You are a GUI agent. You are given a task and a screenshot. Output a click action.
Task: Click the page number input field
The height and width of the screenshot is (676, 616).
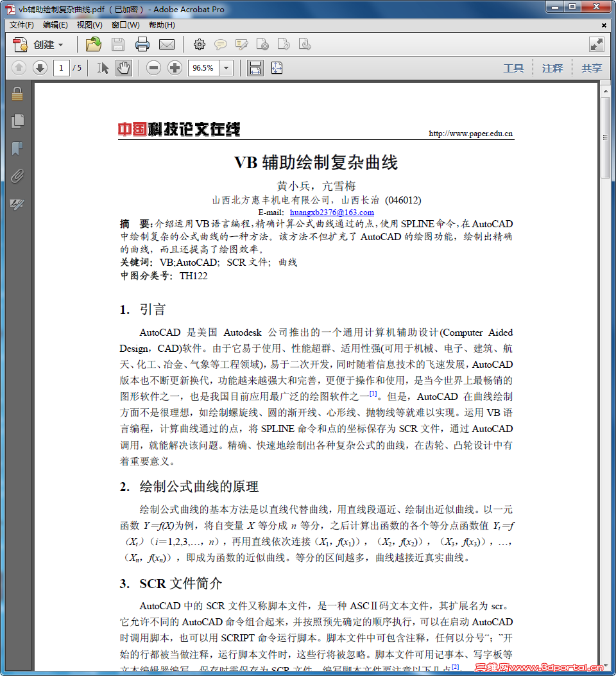coord(61,67)
